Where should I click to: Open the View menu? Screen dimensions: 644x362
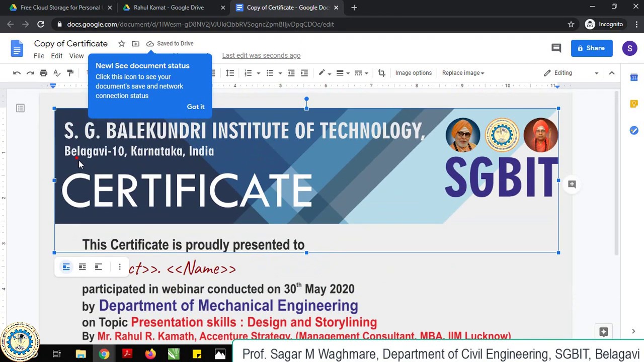(76, 56)
